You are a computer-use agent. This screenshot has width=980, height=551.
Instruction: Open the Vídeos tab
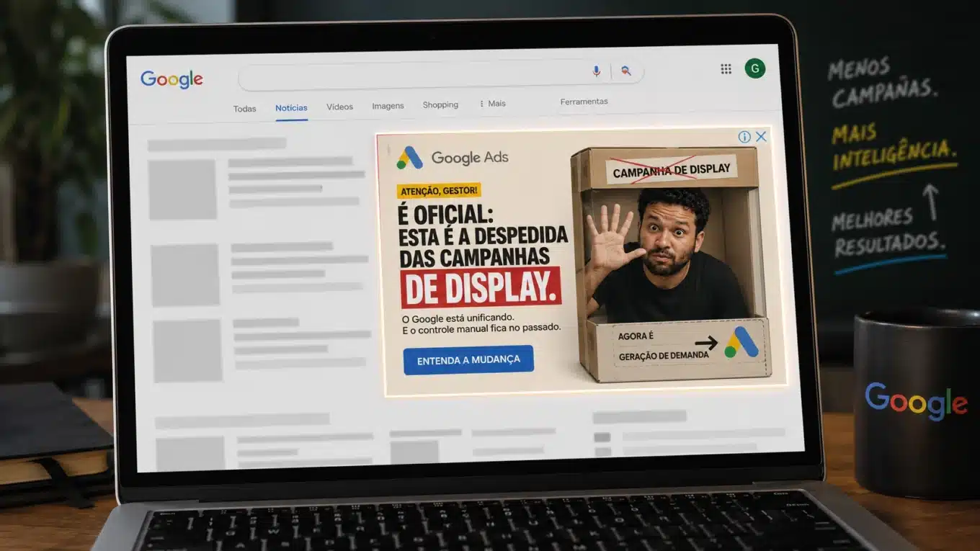339,107
